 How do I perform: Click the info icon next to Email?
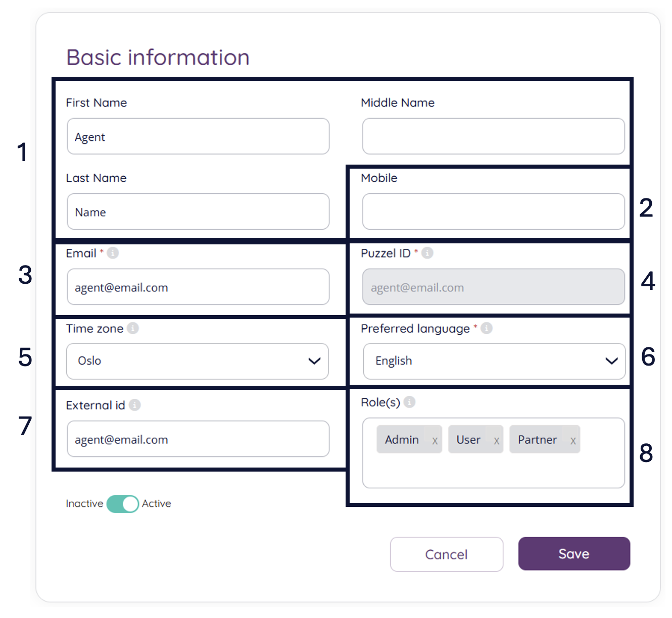(x=113, y=253)
